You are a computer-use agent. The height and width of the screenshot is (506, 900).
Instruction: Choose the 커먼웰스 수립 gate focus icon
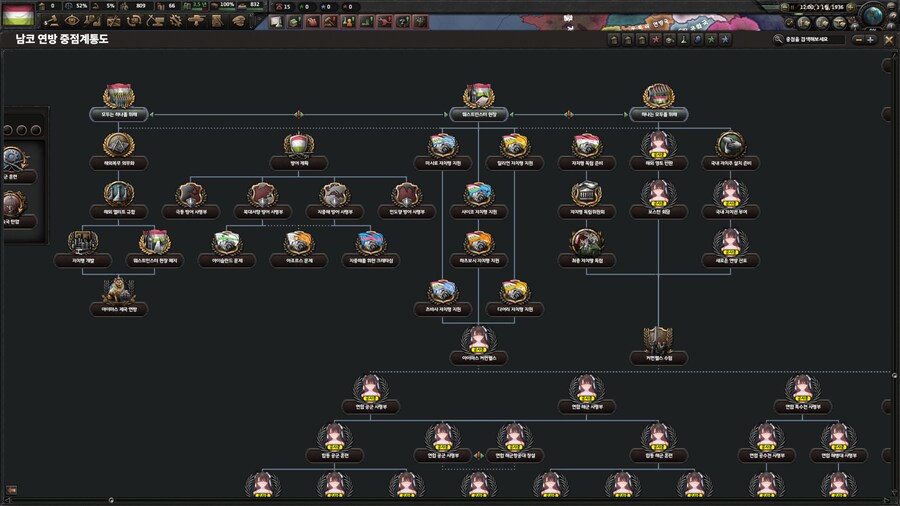tap(658, 338)
